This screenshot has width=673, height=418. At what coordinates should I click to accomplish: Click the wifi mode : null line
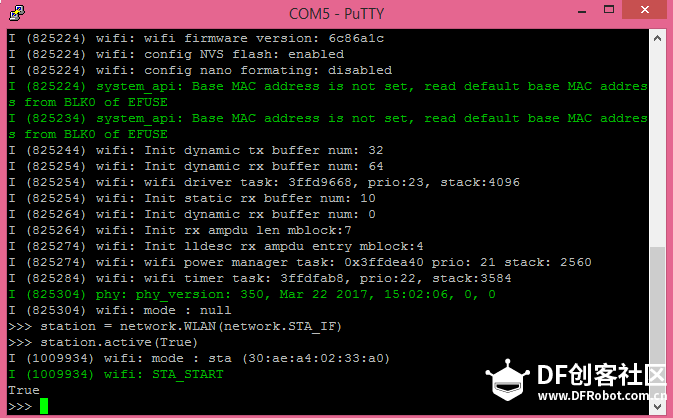tap(120, 310)
